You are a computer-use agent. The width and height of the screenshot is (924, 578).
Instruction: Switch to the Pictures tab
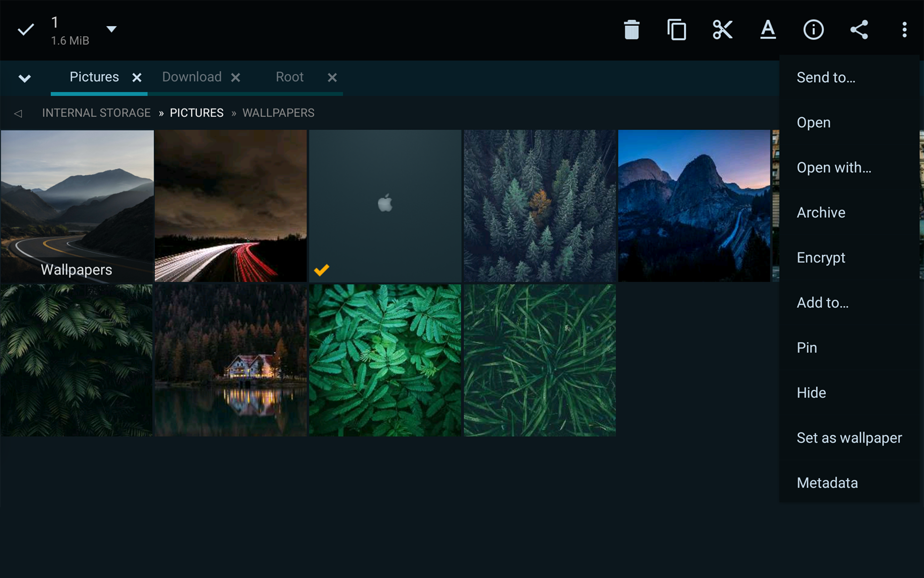click(x=94, y=77)
